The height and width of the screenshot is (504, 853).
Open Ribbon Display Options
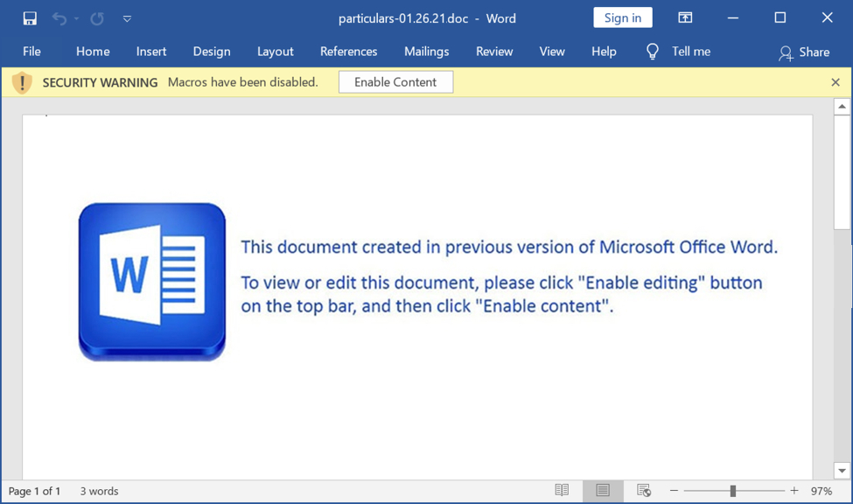pos(685,18)
